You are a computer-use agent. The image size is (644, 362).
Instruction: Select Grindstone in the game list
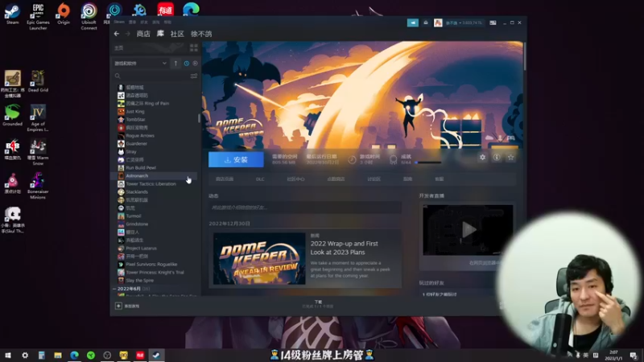click(137, 224)
